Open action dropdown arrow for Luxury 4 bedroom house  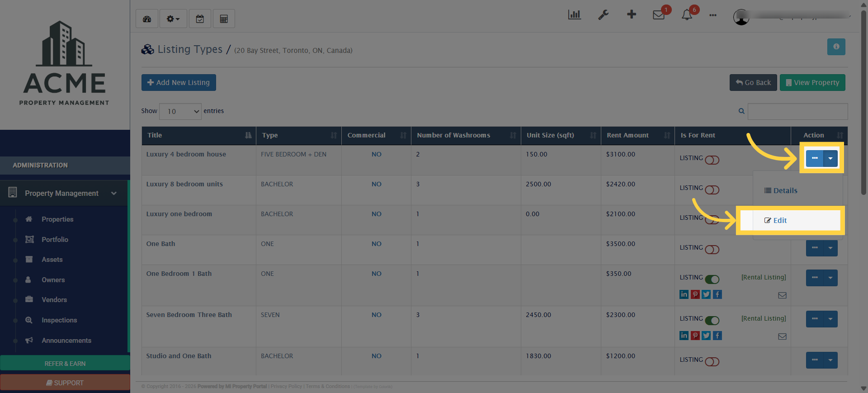pyautogui.click(x=830, y=158)
